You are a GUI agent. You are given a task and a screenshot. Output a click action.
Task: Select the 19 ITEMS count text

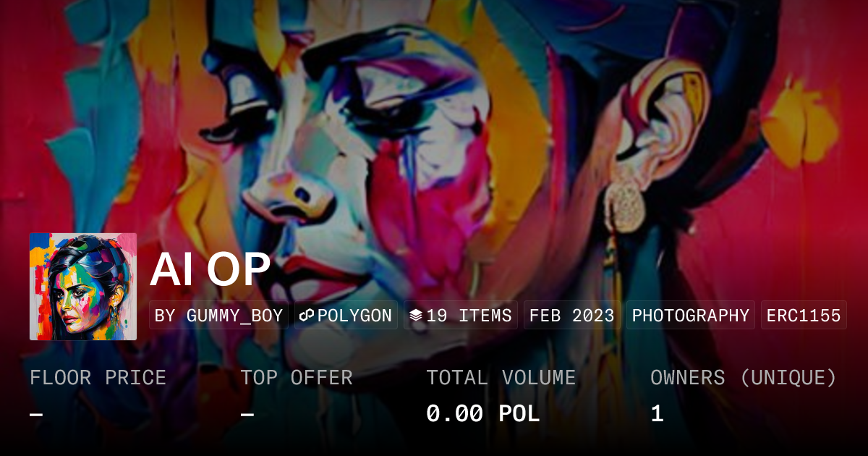point(469,316)
